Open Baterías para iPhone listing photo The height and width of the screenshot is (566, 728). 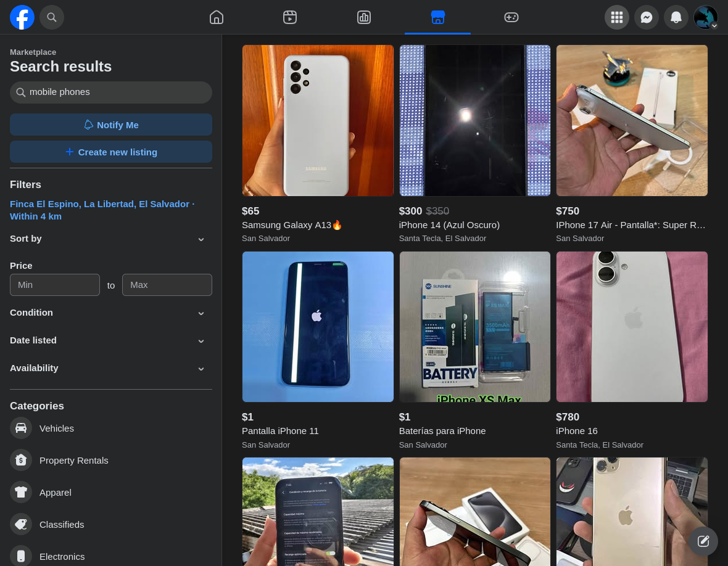click(x=474, y=327)
